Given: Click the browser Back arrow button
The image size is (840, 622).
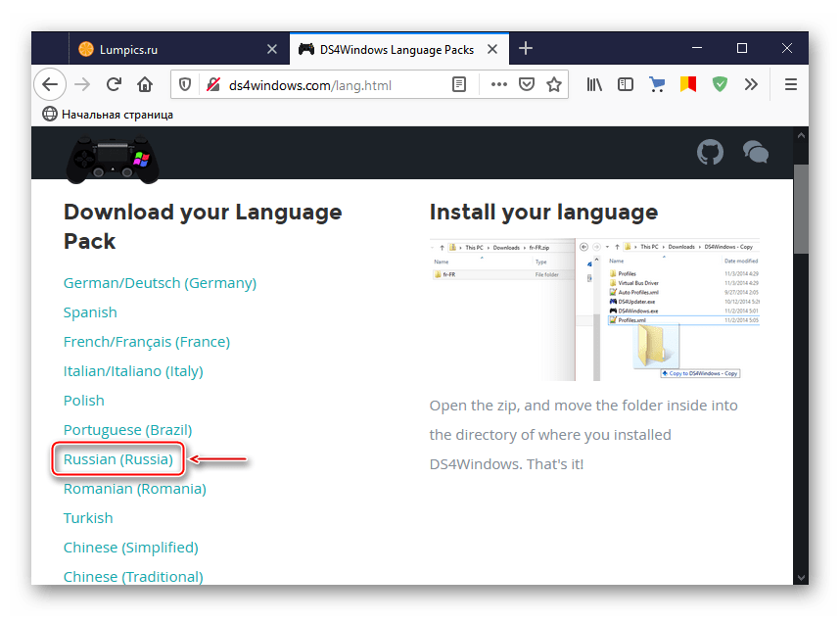Looking at the screenshot, I should pos(50,84).
